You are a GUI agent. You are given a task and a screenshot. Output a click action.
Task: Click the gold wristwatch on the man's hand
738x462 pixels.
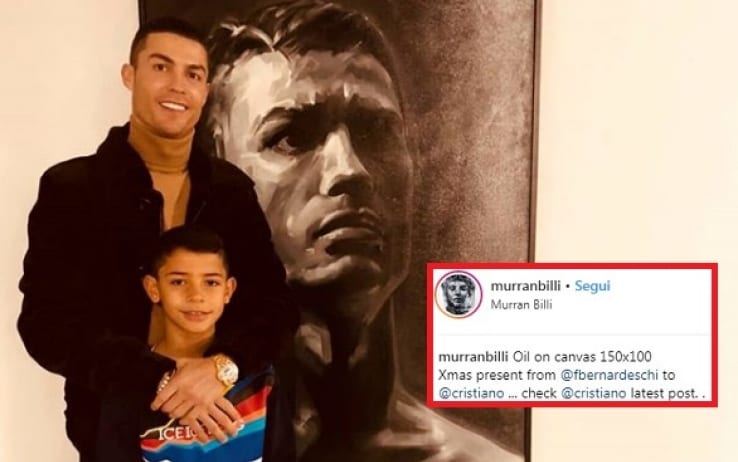tap(225, 371)
